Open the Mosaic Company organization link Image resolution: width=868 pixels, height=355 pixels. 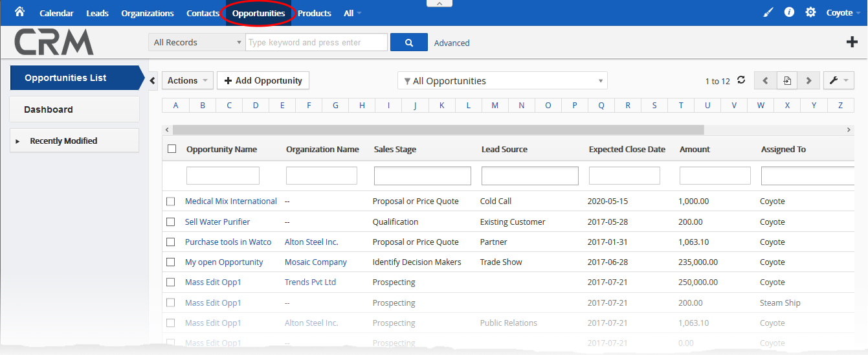pyautogui.click(x=316, y=262)
